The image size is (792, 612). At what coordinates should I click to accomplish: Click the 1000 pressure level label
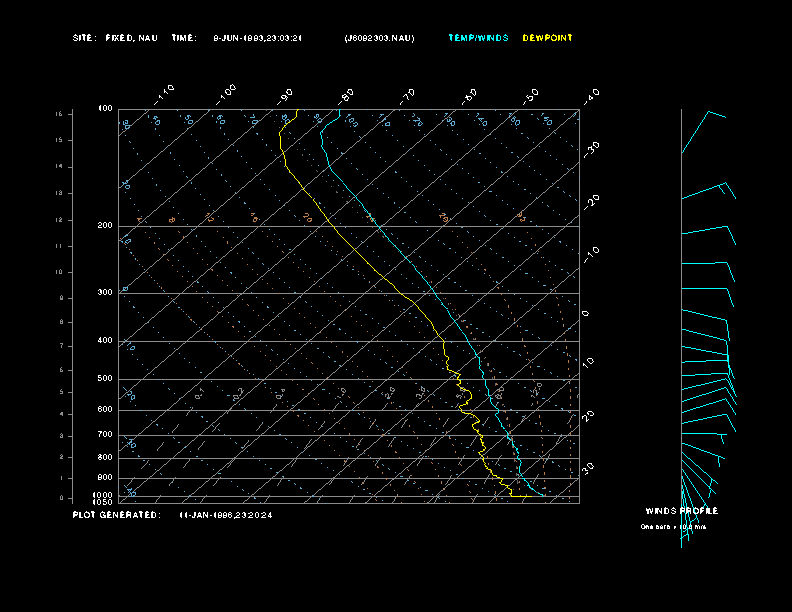point(104,494)
